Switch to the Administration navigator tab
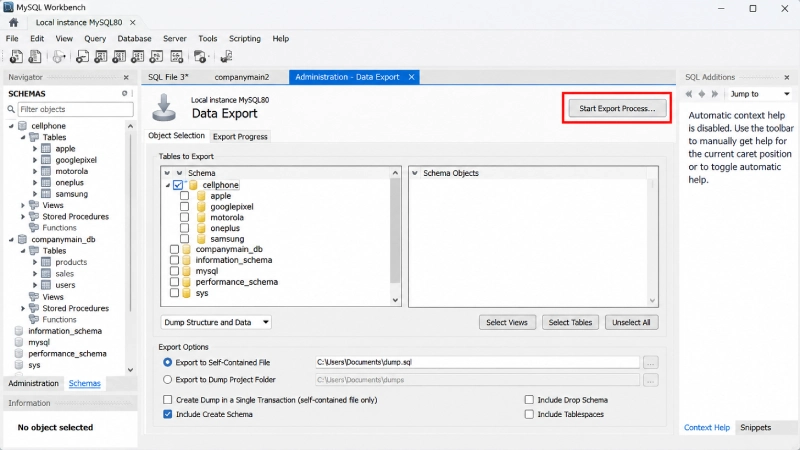This screenshot has width=800, height=450. [x=33, y=383]
